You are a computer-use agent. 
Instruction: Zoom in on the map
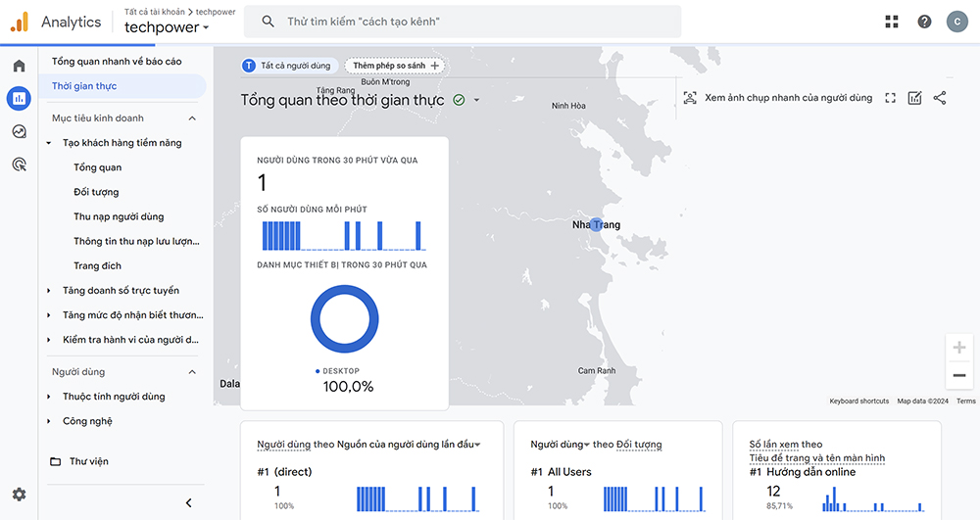958,348
